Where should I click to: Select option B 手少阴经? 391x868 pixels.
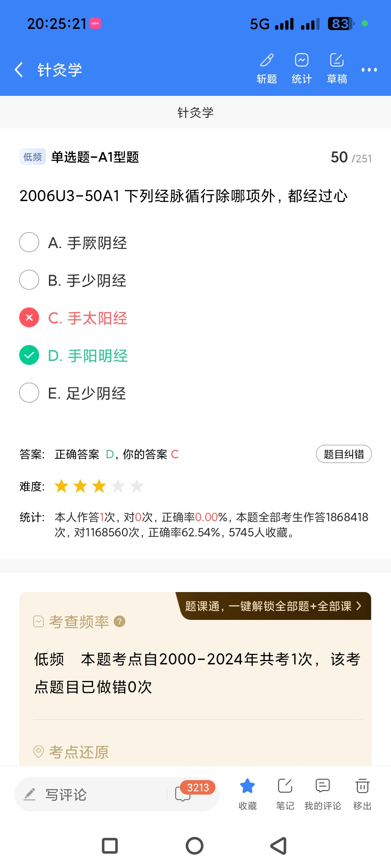point(29,280)
